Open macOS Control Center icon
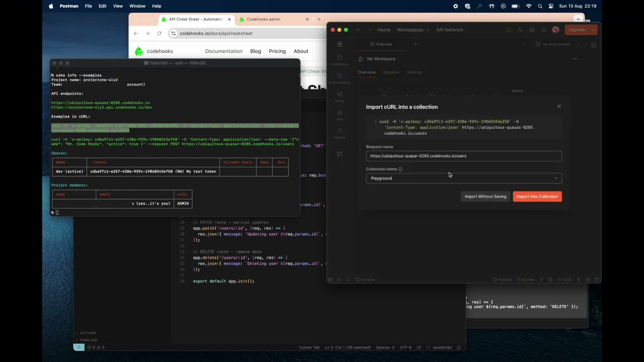This screenshot has height=362, width=644. [551, 6]
